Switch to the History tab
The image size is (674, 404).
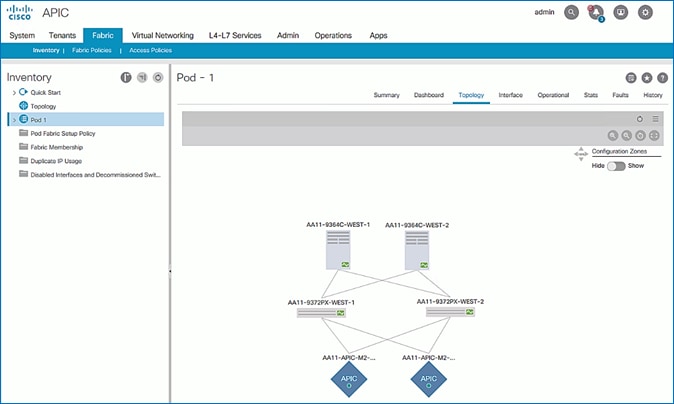[x=653, y=95]
